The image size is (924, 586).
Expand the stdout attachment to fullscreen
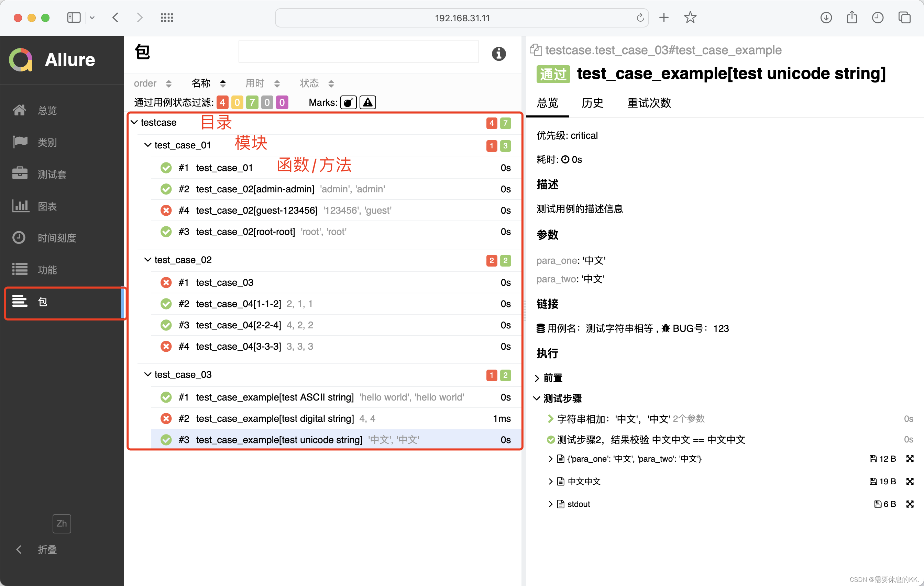pyautogui.click(x=910, y=504)
